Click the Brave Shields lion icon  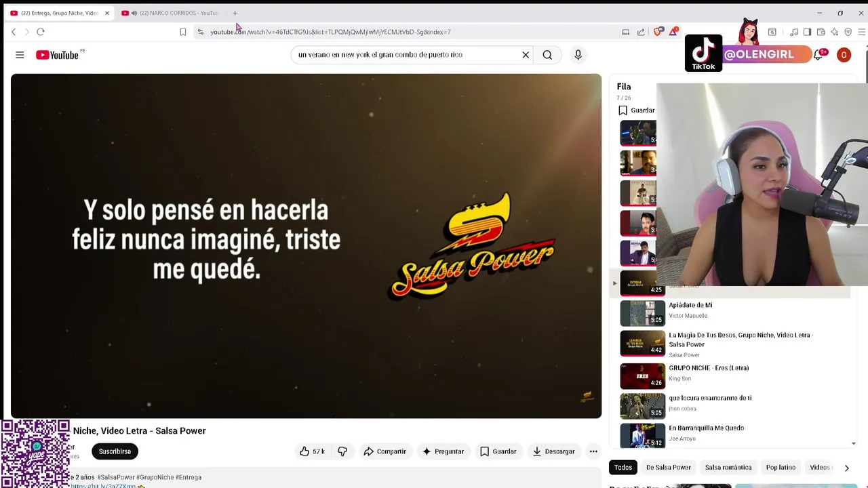(x=658, y=32)
